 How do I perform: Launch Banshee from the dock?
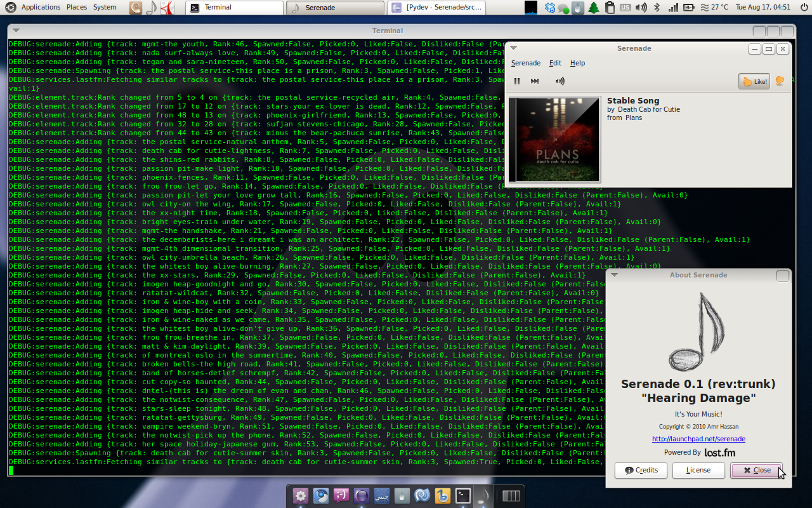(443, 496)
